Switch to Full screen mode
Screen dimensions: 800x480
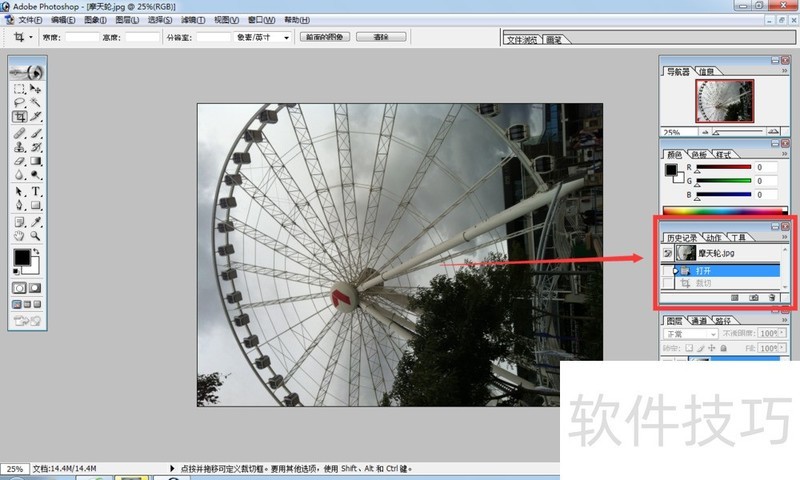tap(37, 305)
